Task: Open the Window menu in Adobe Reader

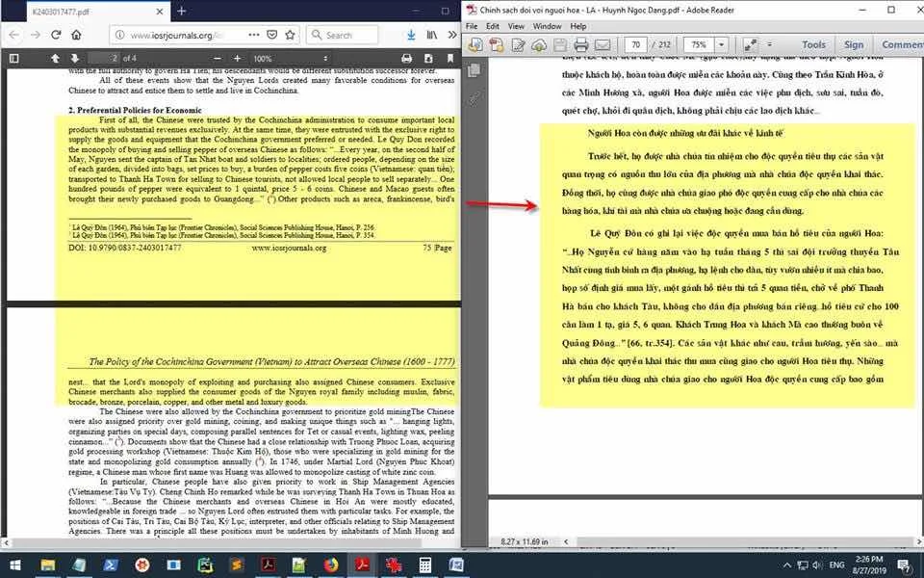Action: coord(547,26)
